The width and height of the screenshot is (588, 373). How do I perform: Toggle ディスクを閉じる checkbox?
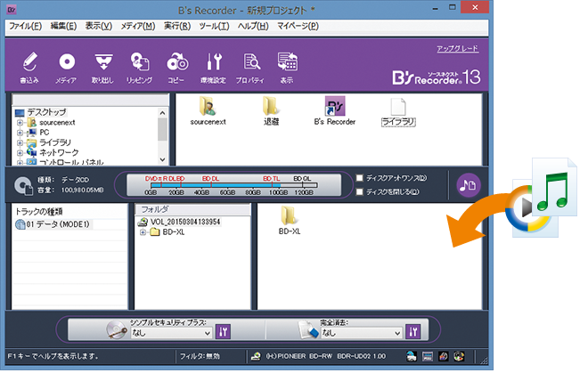tap(360, 192)
